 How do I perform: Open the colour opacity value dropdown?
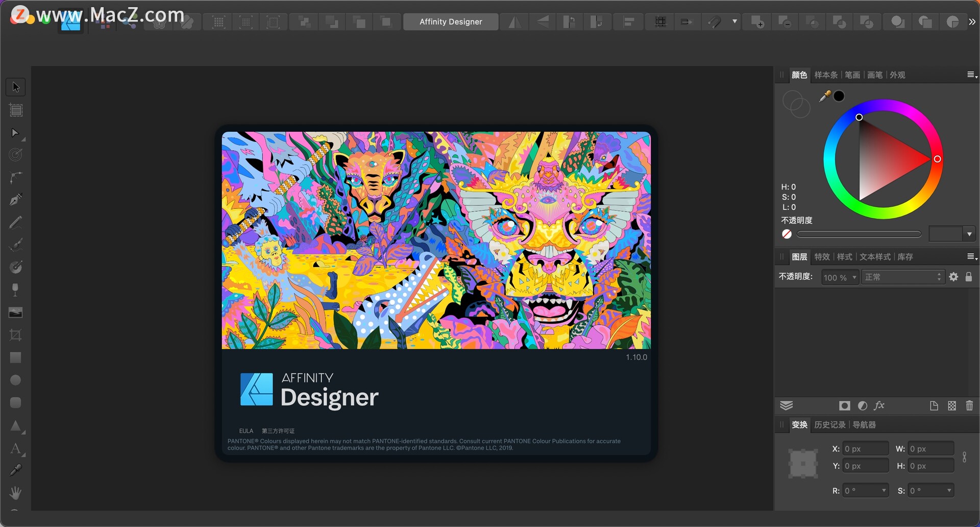pos(969,234)
